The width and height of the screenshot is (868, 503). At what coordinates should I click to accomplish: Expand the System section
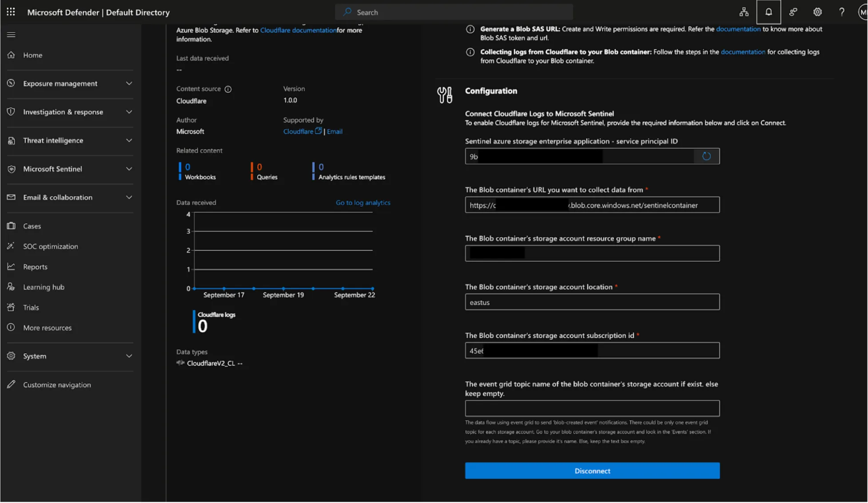[x=129, y=356]
